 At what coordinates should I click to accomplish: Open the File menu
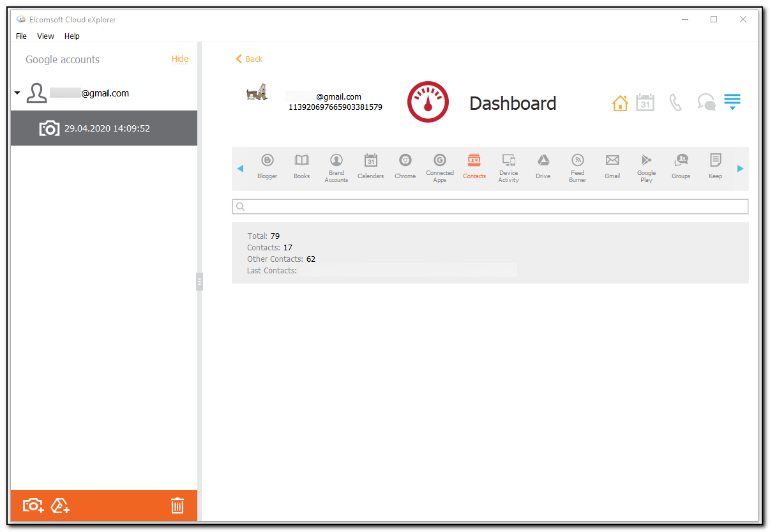[x=21, y=36]
